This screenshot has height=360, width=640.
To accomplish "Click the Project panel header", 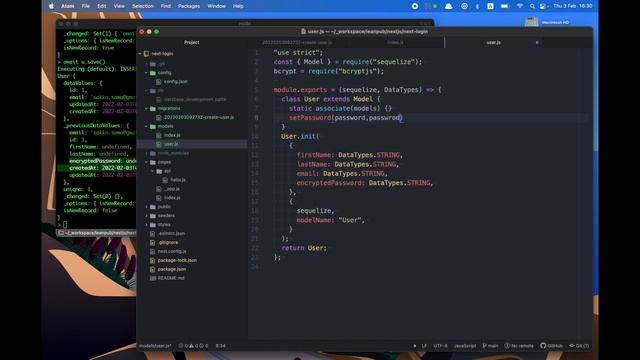I will point(191,42).
